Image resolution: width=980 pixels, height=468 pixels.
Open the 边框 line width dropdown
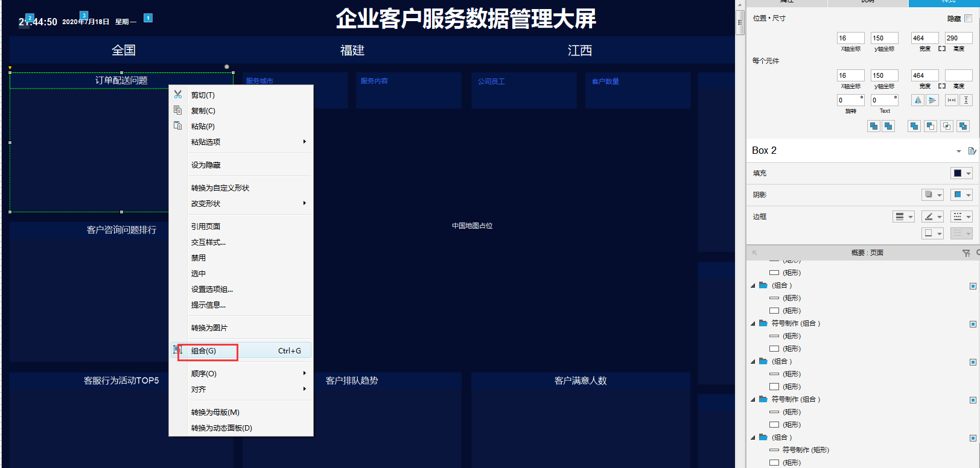pyautogui.click(x=903, y=217)
